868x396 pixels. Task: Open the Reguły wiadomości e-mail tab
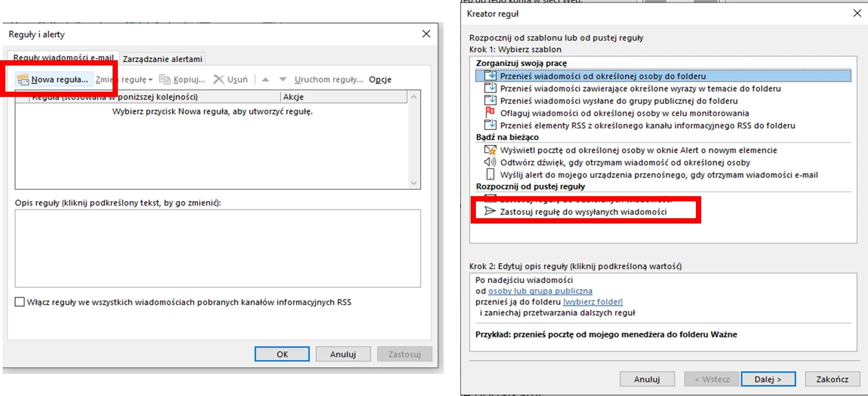(x=63, y=57)
